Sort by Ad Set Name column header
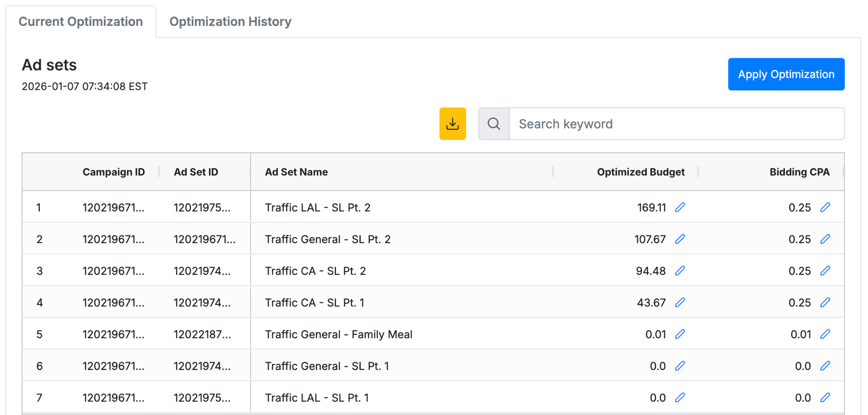The image size is (868, 415). [x=296, y=172]
